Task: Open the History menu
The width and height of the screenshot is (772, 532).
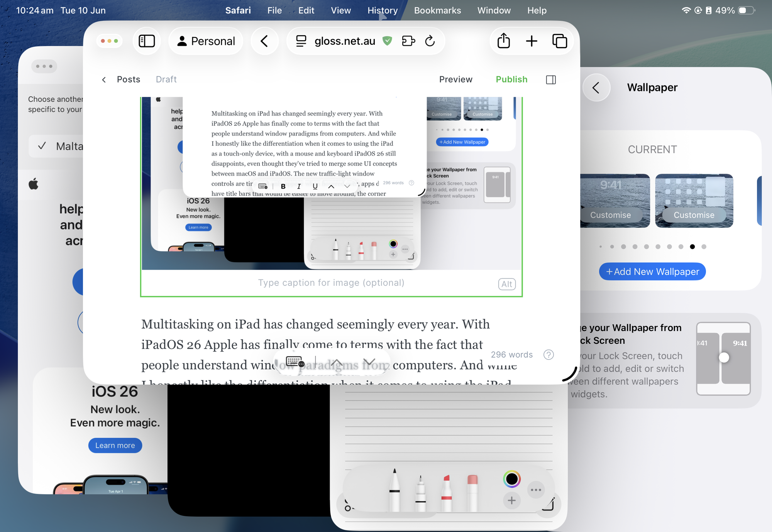Action: point(383,10)
